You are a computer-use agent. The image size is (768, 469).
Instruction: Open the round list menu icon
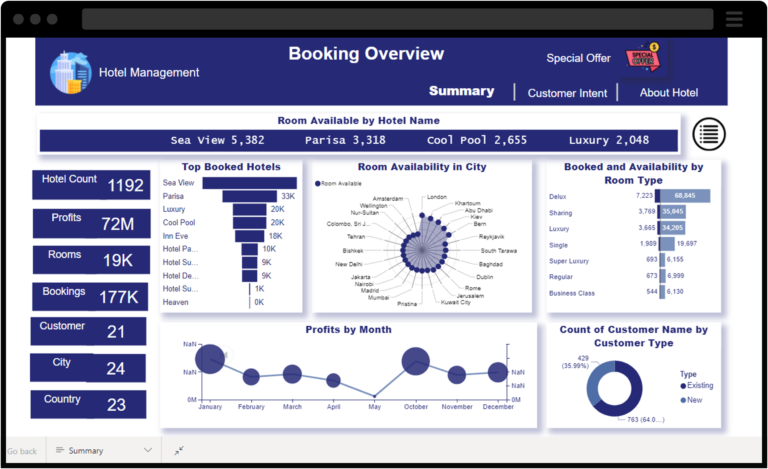(709, 134)
